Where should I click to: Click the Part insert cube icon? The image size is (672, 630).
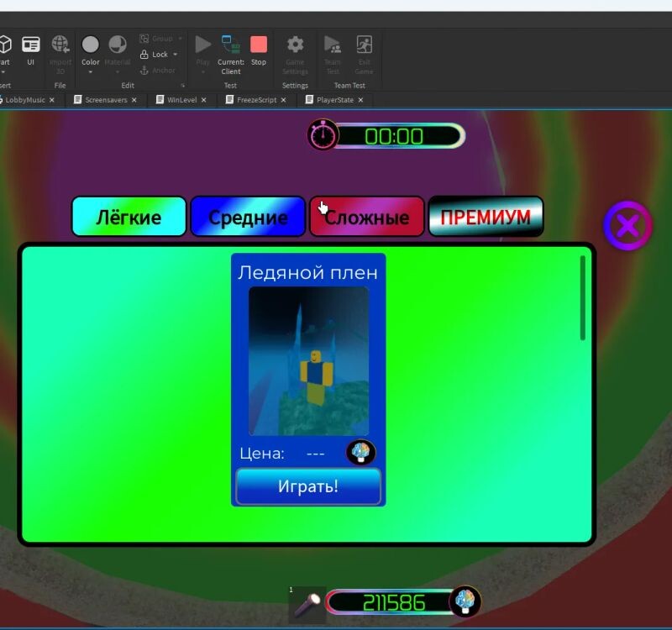point(4,45)
